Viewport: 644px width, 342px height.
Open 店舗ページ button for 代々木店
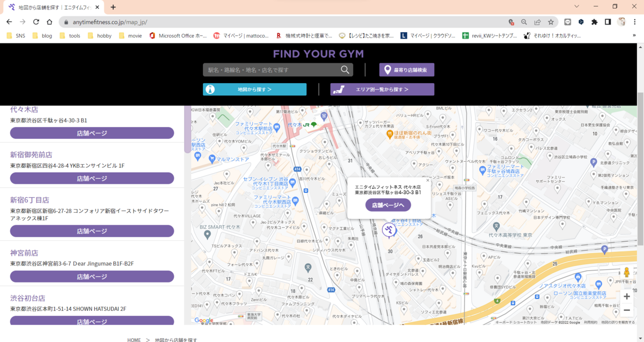tap(92, 133)
